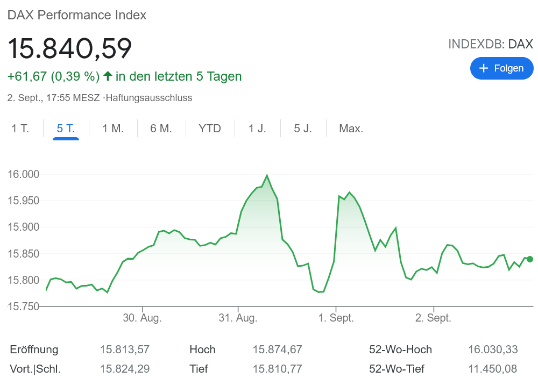
Task: Click the DAX Performance Index title
Action: click(x=77, y=15)
